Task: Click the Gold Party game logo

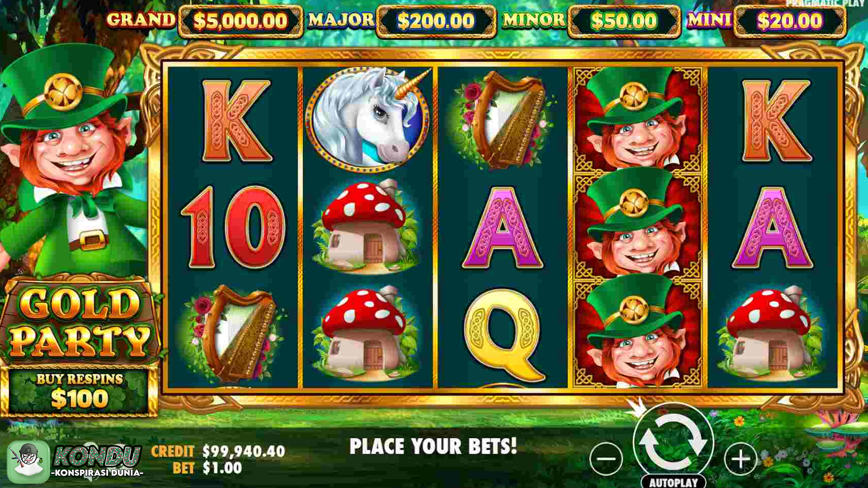Action: 80,321
